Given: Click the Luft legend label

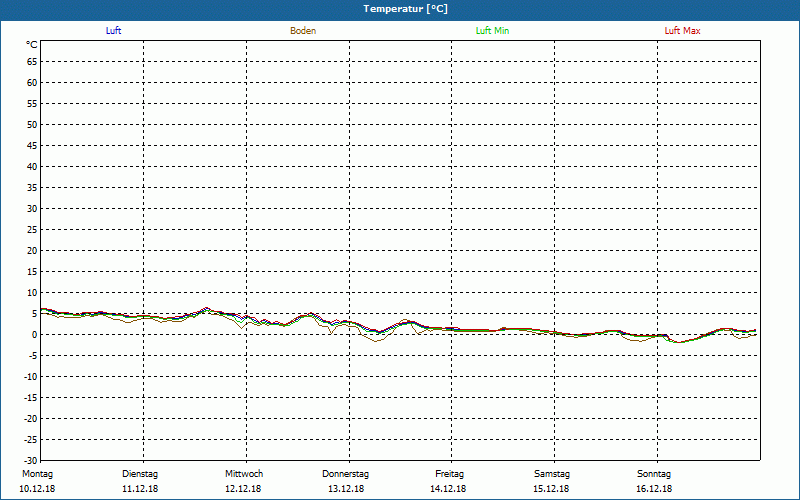Looking at the screenshot, I should point(113,31).
